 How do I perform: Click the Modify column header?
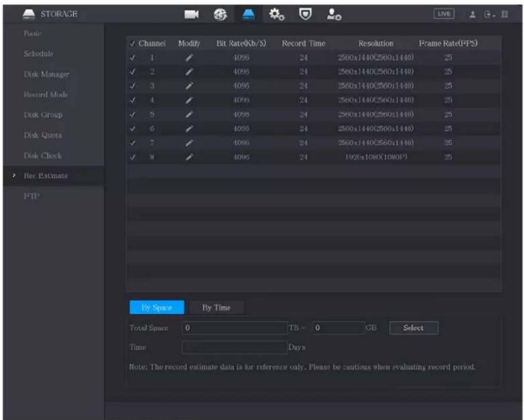(x=189, y=44)
